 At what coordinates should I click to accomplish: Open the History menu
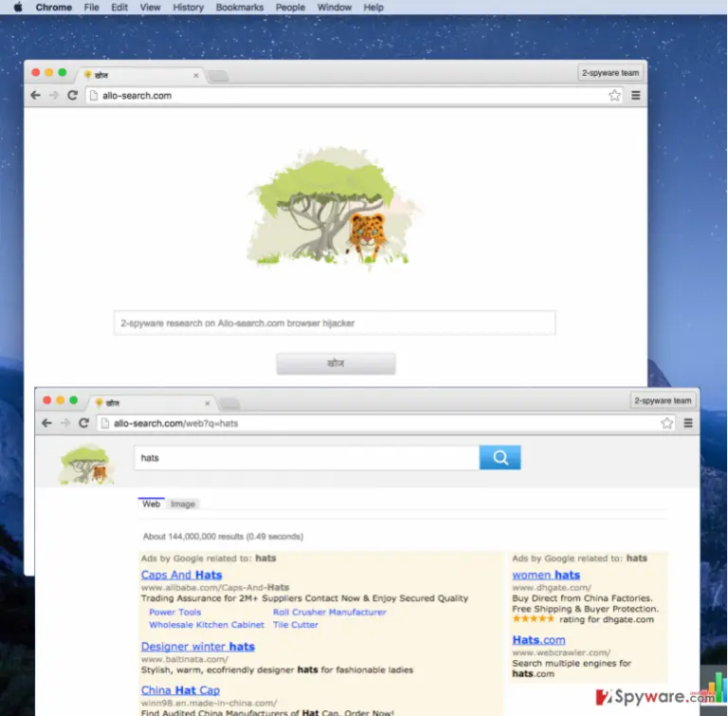pos(188,8)
